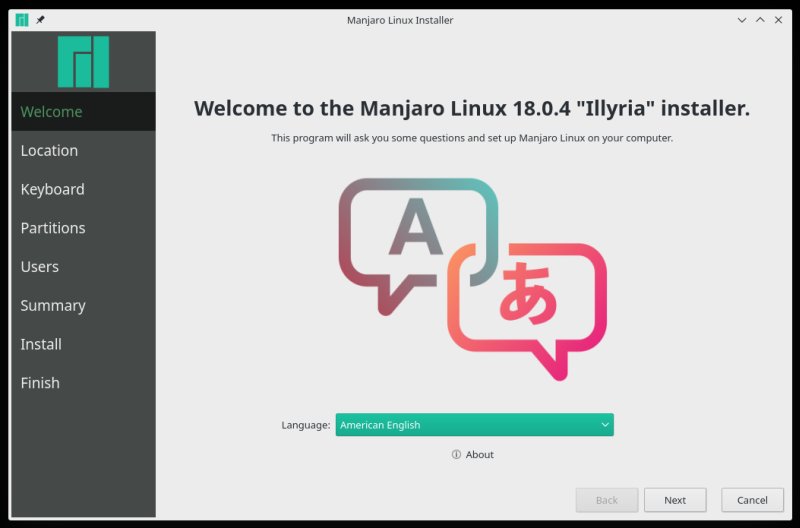
Task: Click the 'This program will ask you' description
Action: coord(472,138)
